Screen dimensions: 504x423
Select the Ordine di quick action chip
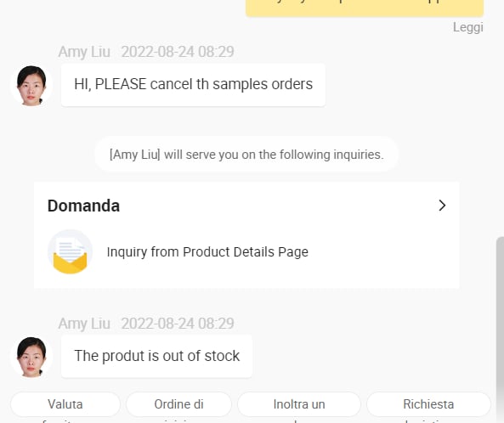tap(178, 404)
